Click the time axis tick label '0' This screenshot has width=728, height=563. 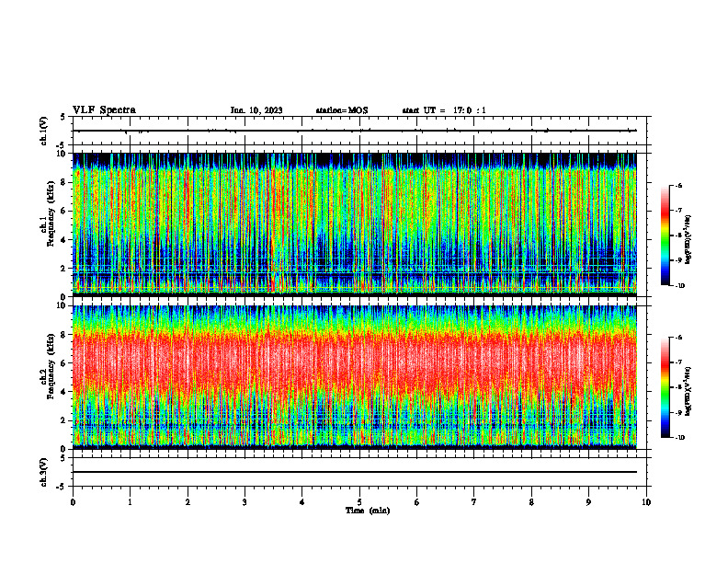tap(73, 502)
